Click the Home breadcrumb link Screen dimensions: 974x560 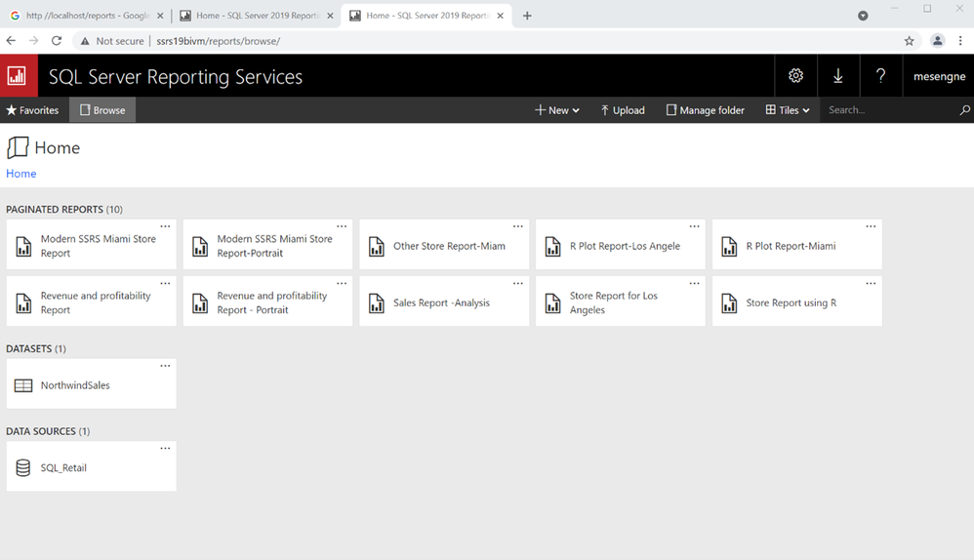20,174
